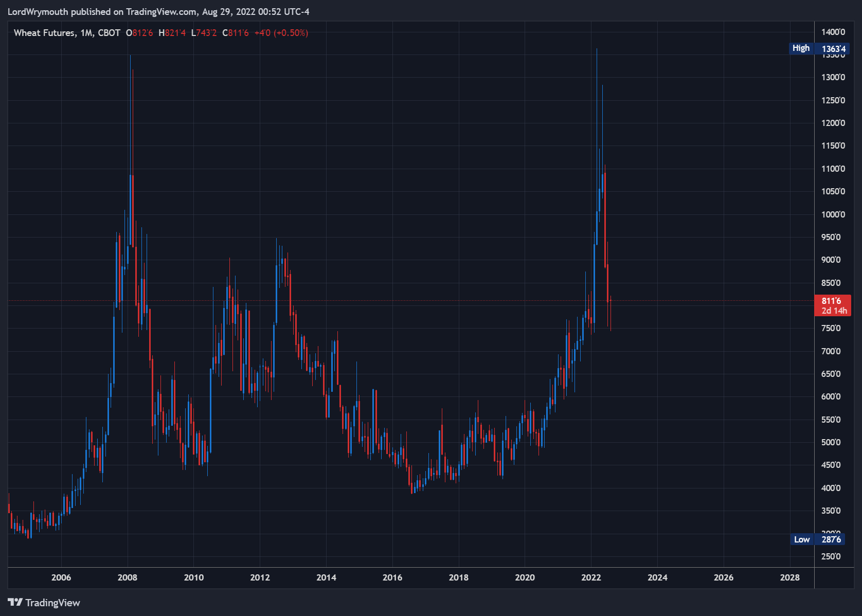Image resolution: width=862 pixels, height=616 pixels.
Task: Click the countdown text 2d 14h
Action: 834,311
